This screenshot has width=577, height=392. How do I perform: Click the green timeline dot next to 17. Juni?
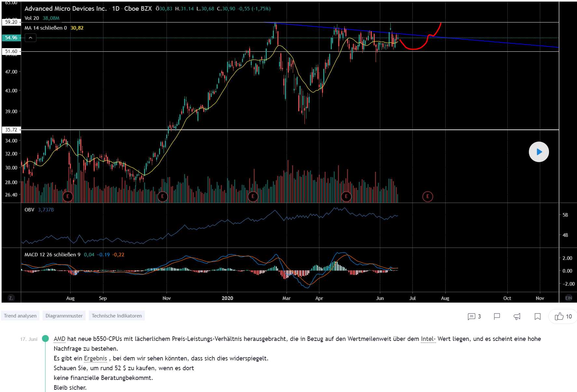[46, 339]
